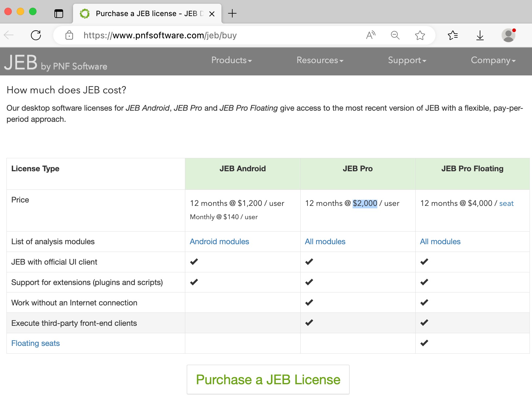
Task: Open All modules link under JEB Pro
Action: point(325,241)
